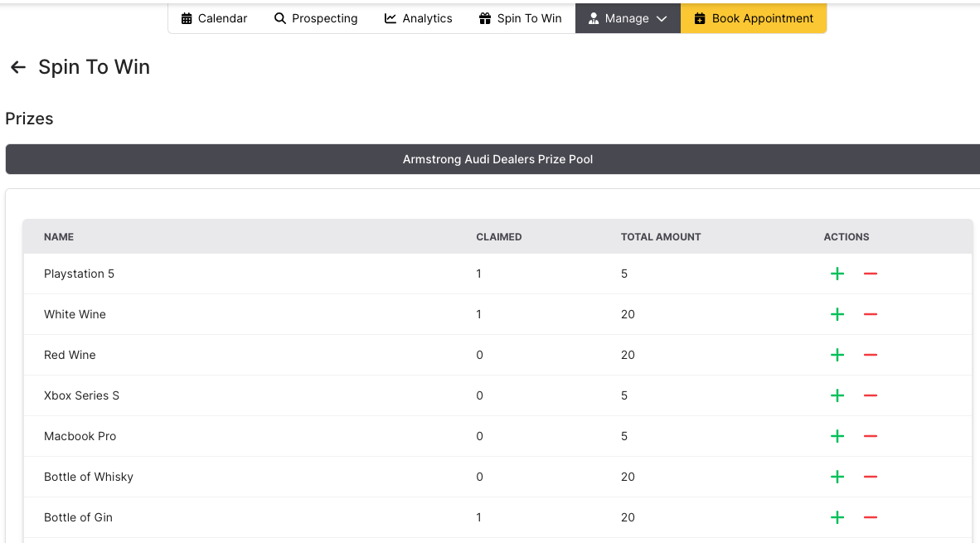The image size is (980, 543).
Task: Increase Bottle of Whisky amount
Action: click(837, 477)
